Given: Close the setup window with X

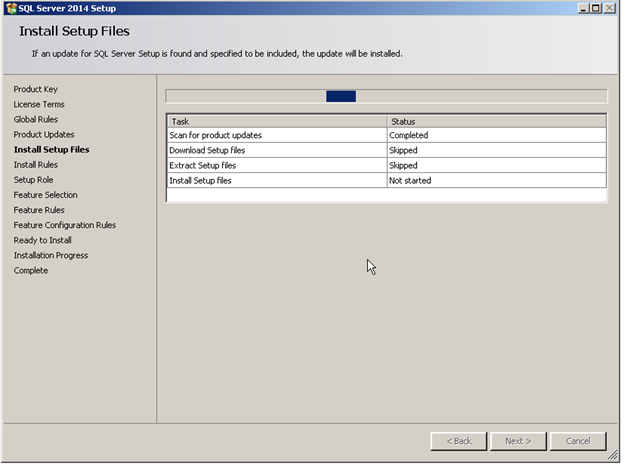Looking at the screenshot, I should click(609, 8).
